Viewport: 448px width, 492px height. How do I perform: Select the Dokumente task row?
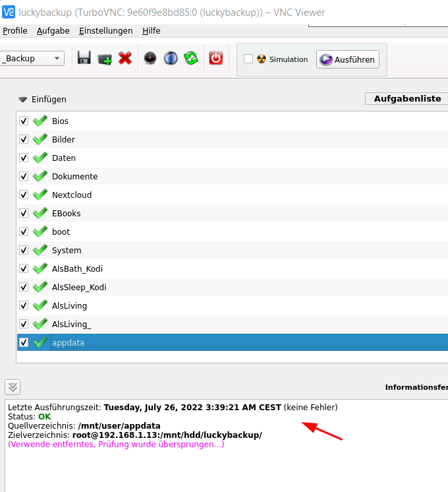pyautogui.click(x=233, y=176)
